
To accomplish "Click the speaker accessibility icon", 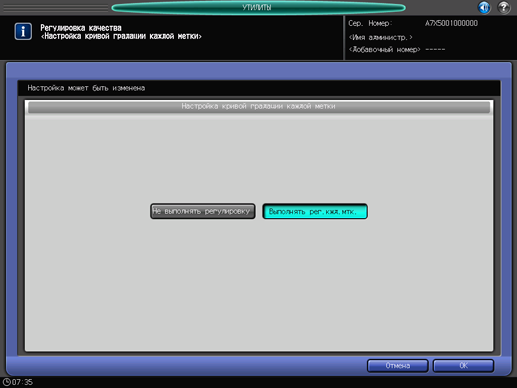I will click(x=484, y=7).
